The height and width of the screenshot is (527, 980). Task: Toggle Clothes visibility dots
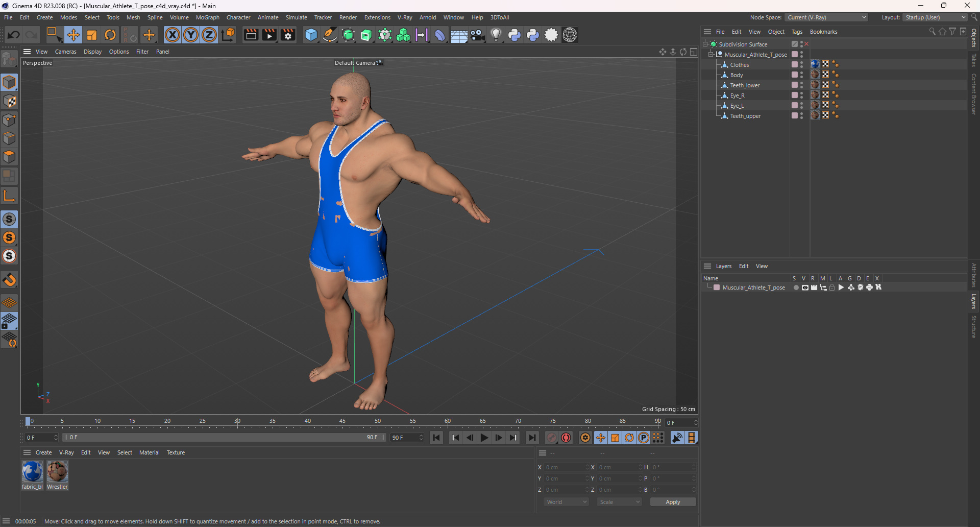(x=801, y=65)
